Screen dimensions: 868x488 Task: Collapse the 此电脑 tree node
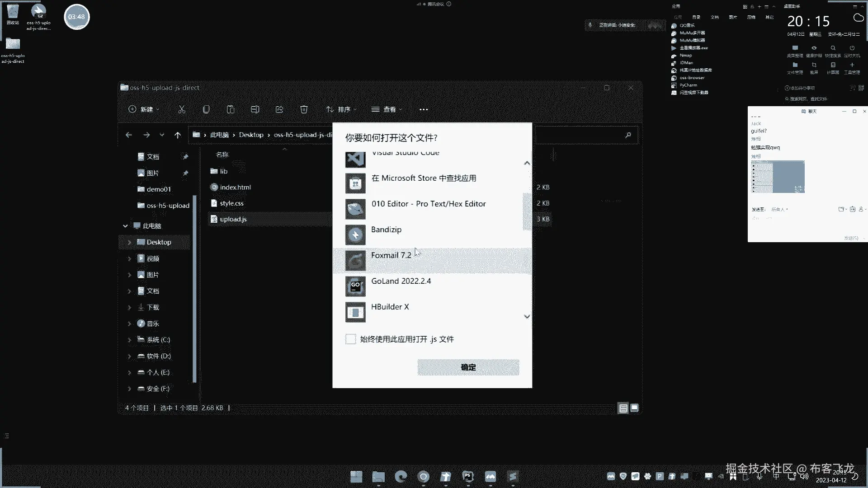tap(125, 226)
